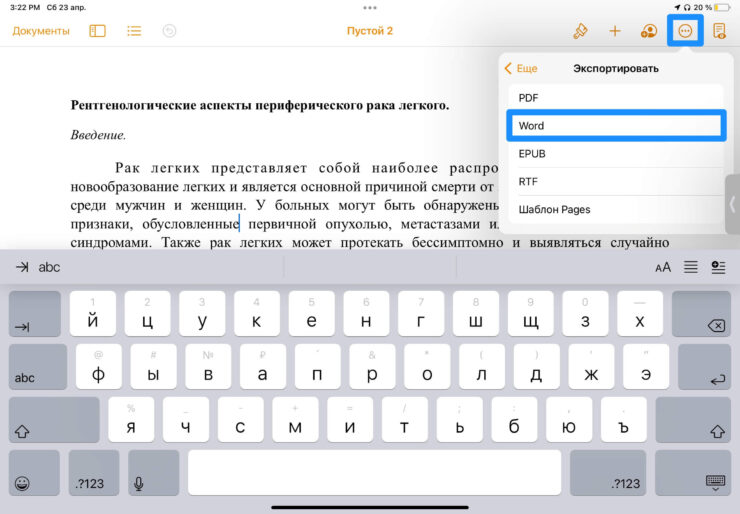Choose EPUB as export format
The image size is (740, 514).
point(616,153)
